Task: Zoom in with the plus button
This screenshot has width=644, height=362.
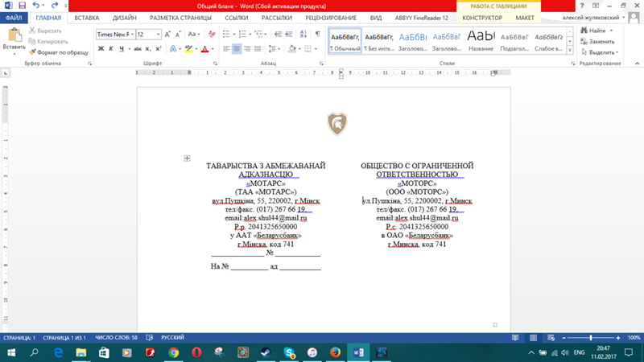Action: coord(618,338)
